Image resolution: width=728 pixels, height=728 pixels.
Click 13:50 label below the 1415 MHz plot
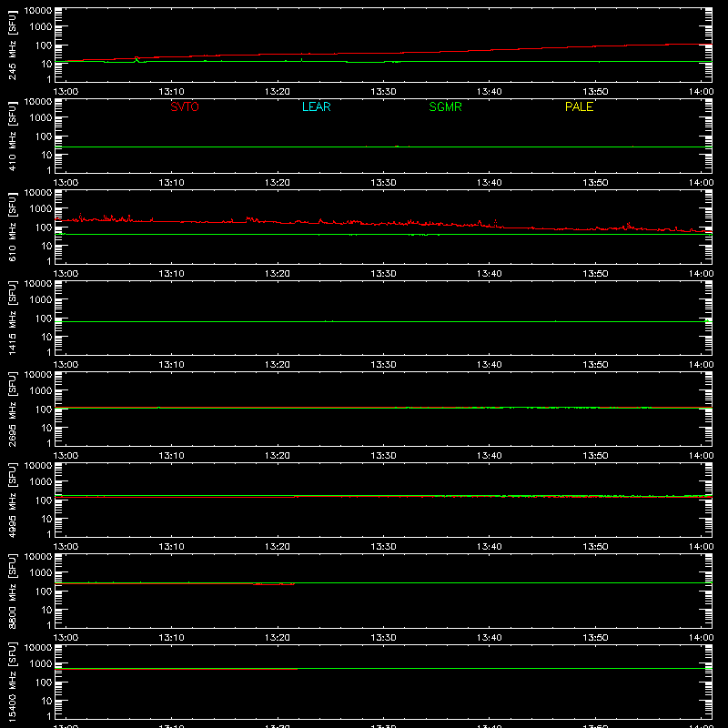click(x=595, y=365)
